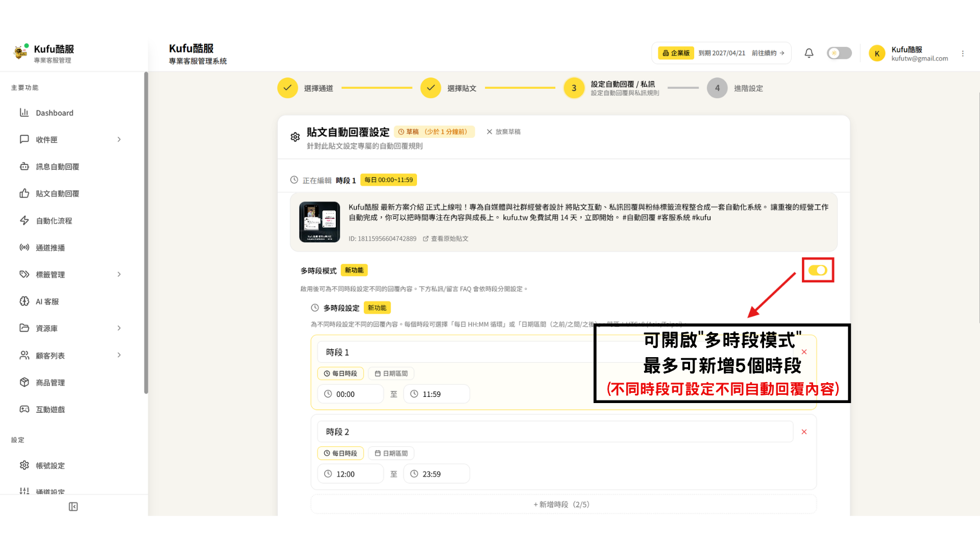
Task: Click clock icon in 00:00 field
Action: click(x=328, y=394)
